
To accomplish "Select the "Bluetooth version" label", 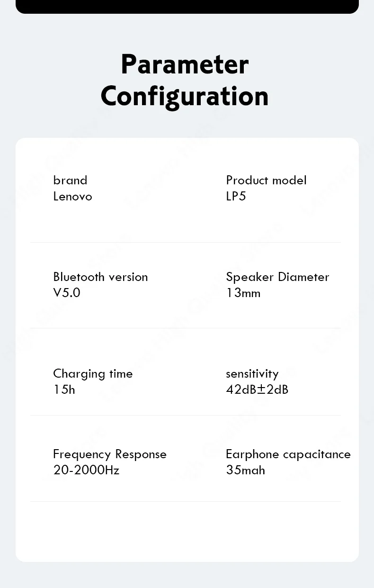I will (x=100, y=277).
